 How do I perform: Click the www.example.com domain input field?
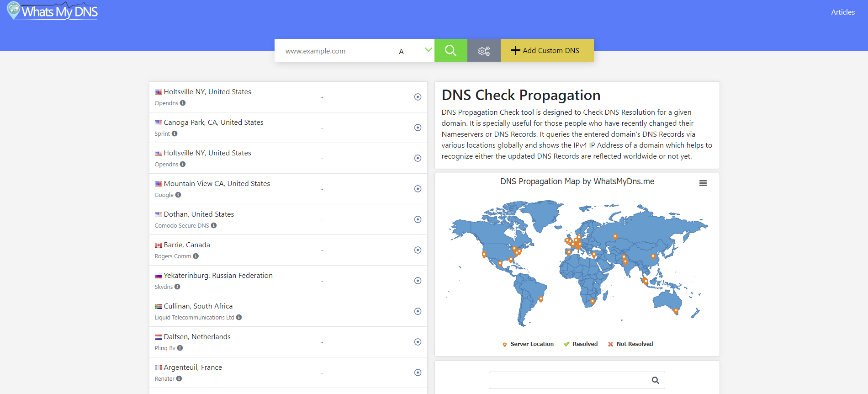pyautogui.click(x=334, y=51)
